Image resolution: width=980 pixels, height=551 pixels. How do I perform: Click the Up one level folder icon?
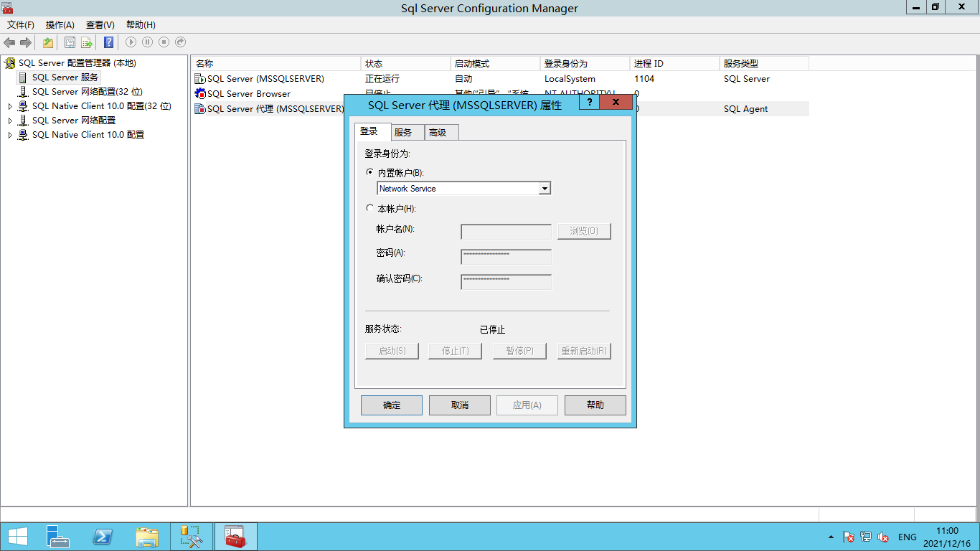point(47,42)
